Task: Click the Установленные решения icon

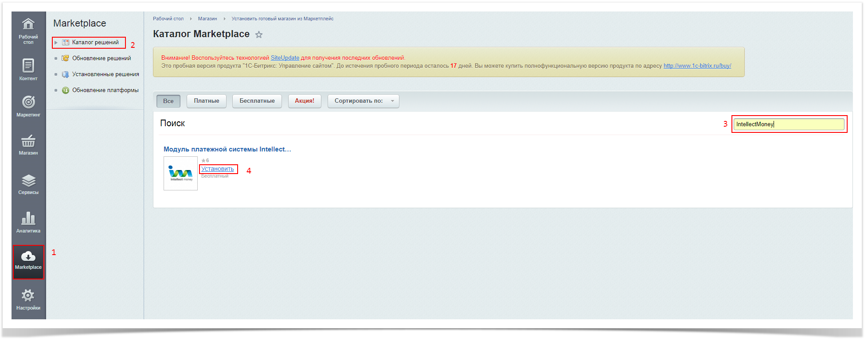Action: [x=66, y=74]
